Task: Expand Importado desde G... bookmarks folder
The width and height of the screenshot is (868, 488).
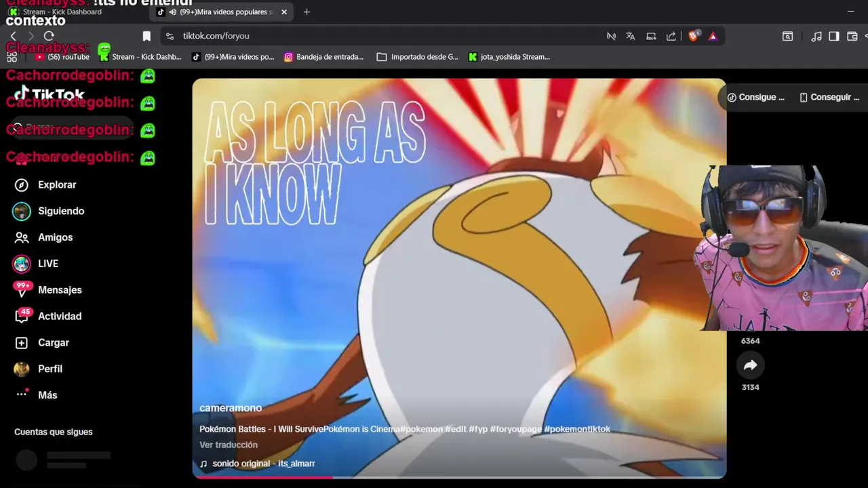Action: click(418, 57)
